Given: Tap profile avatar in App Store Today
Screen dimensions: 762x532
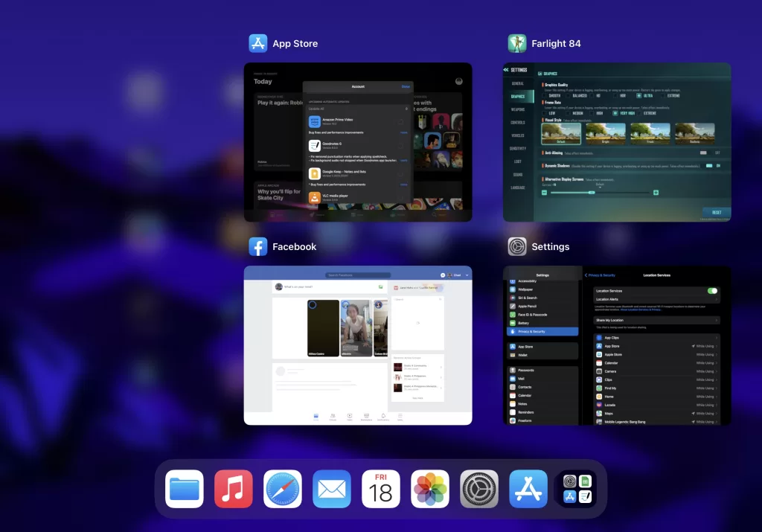Looking at the screenshot, I should 458,82.
